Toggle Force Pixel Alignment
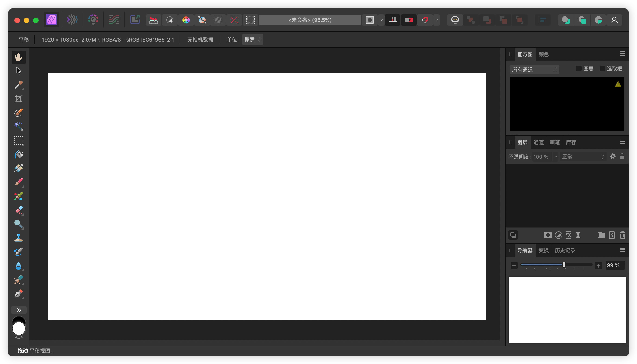Viewport: 637px width, 364px height. [x=393, y=20]
